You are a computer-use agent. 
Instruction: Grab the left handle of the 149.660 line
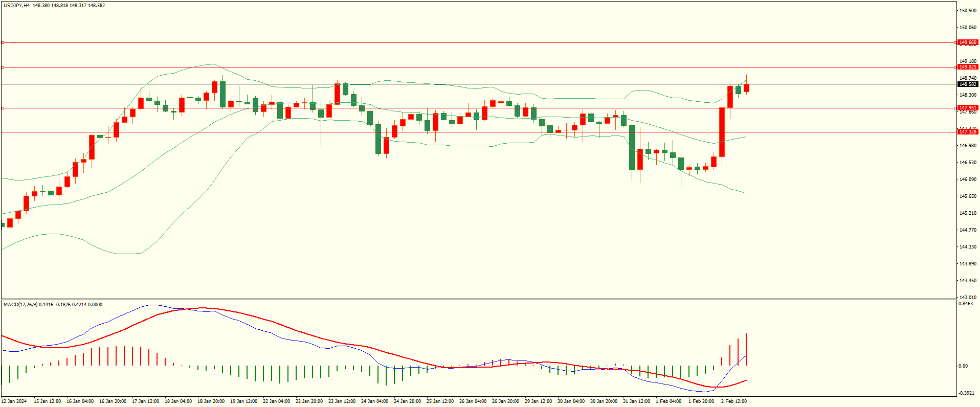point(3,42)
